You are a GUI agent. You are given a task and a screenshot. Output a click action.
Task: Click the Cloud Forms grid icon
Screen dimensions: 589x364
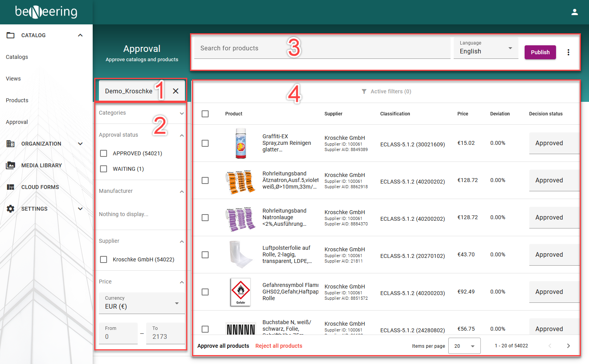[10, 187]
